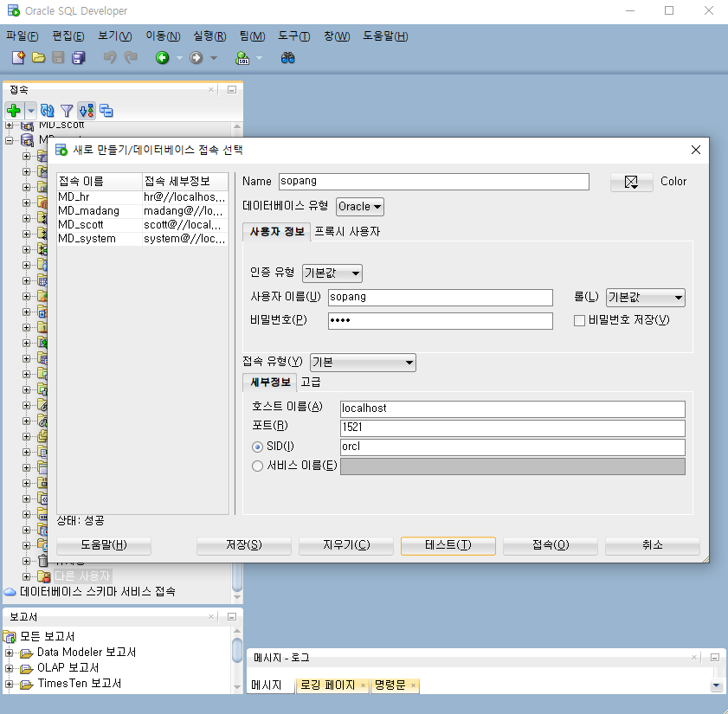The image size is (728, 714).
Task: Open the Forward navigation history dropdown
Action: tap(214, 58)
